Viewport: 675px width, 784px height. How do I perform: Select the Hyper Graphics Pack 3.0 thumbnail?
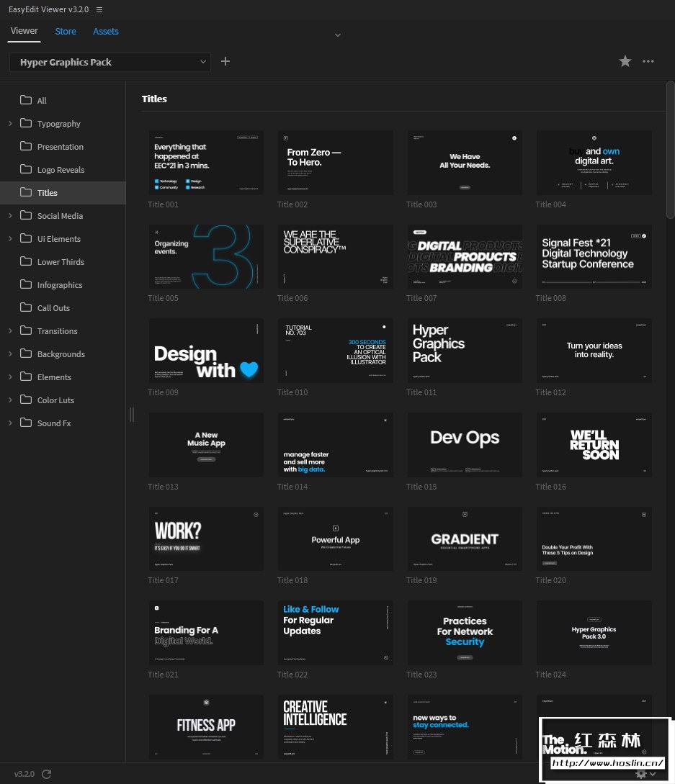tap(594, 633)
